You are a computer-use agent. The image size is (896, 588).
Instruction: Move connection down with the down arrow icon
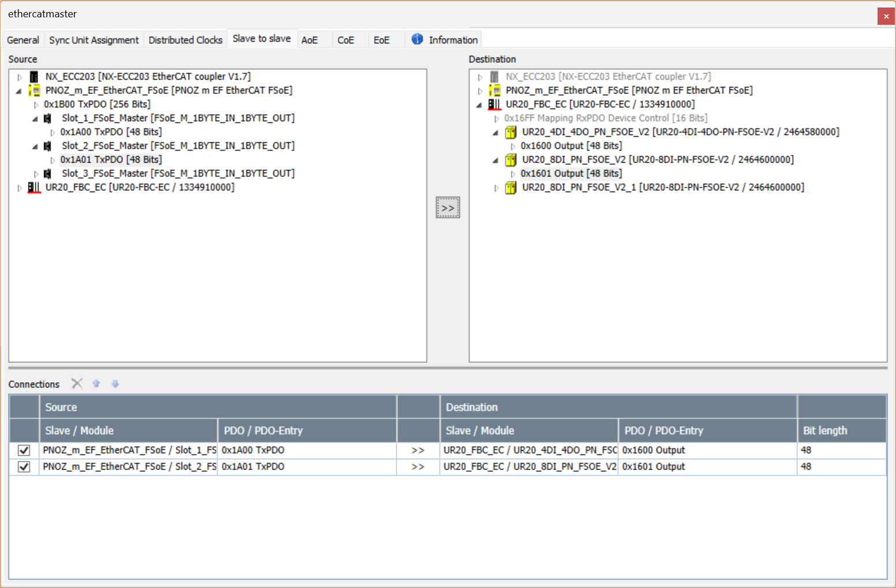pyautogui.click(x=115, y=383)
